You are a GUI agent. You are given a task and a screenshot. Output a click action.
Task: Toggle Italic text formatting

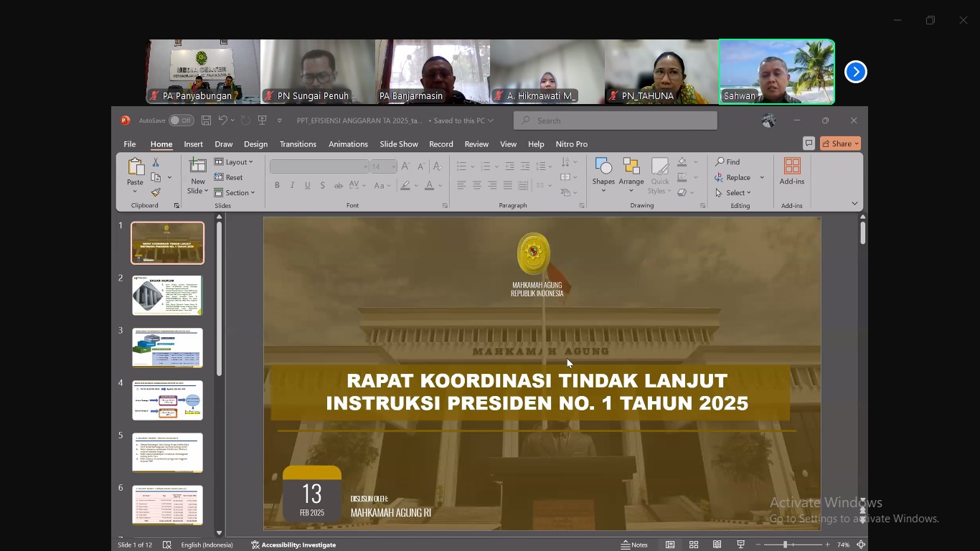click(x=292, y=186)
